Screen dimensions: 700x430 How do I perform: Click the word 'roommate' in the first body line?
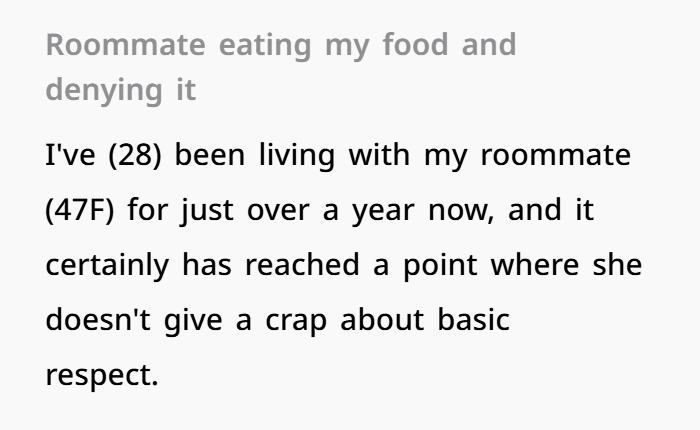555,155
